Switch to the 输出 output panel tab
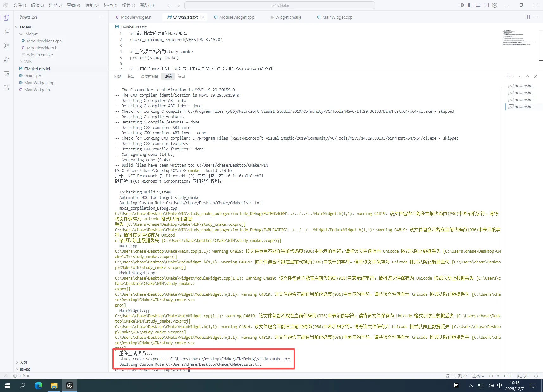 coord(131,76)
